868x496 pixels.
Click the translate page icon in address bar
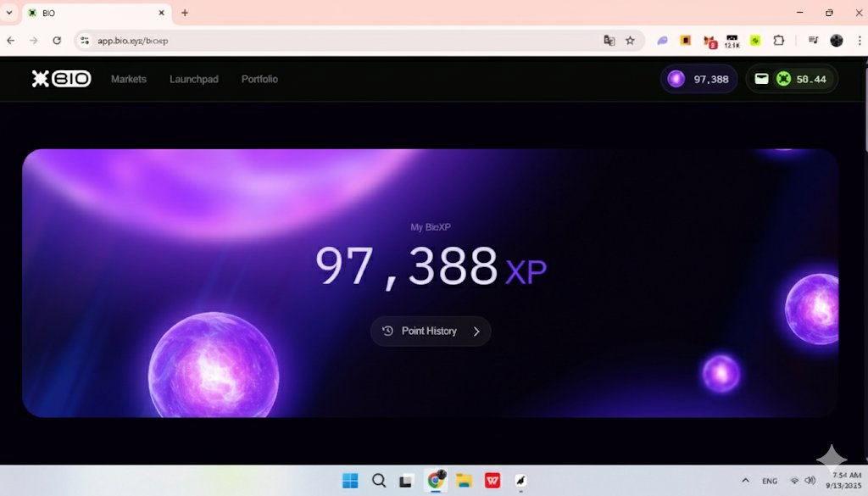click(609, 41)
